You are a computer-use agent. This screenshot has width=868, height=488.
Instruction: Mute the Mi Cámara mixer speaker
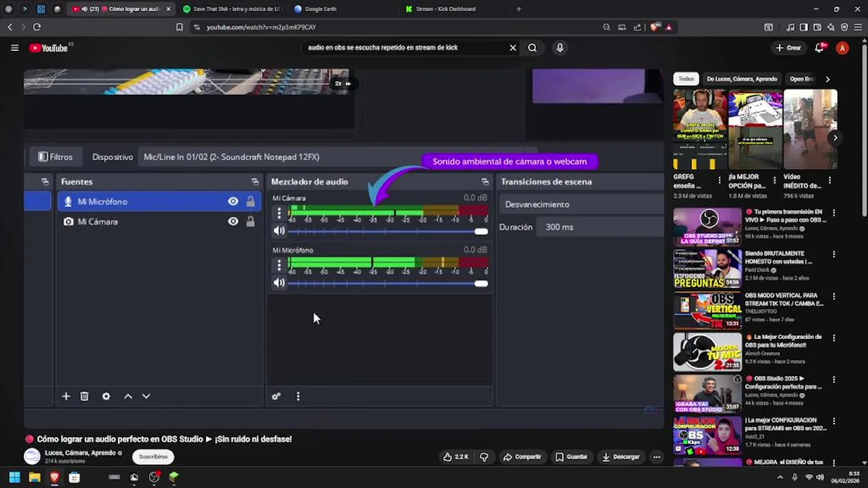tap(279, 231)
